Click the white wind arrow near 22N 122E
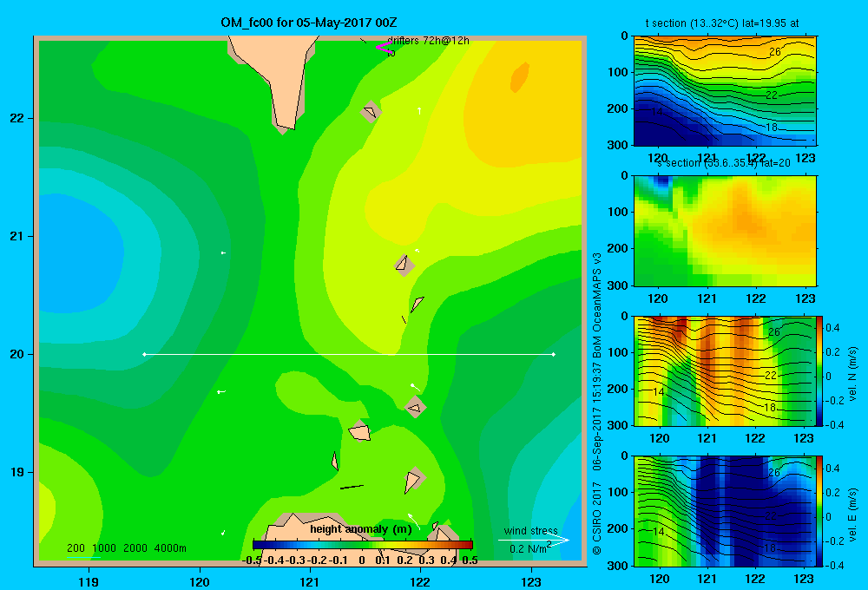868x590 pixels. pos(419,111)
